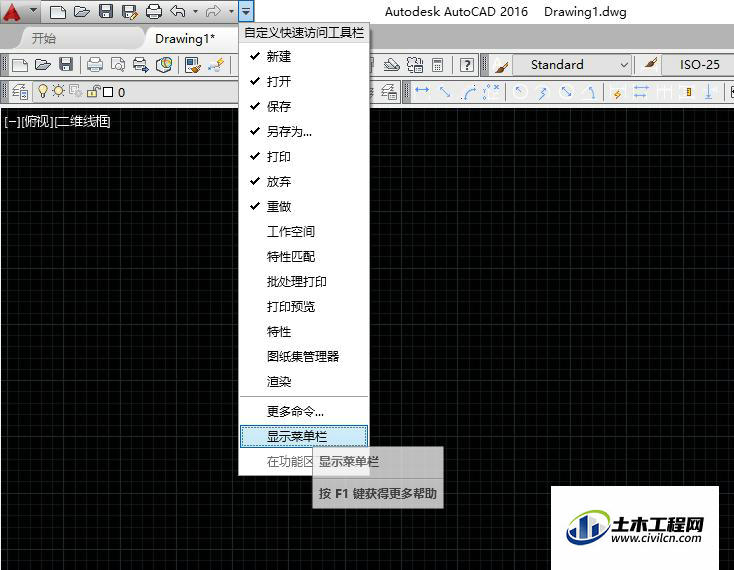Select the Jogged dimension tool
Screen dimensions: 734x570
pos(543,92)
